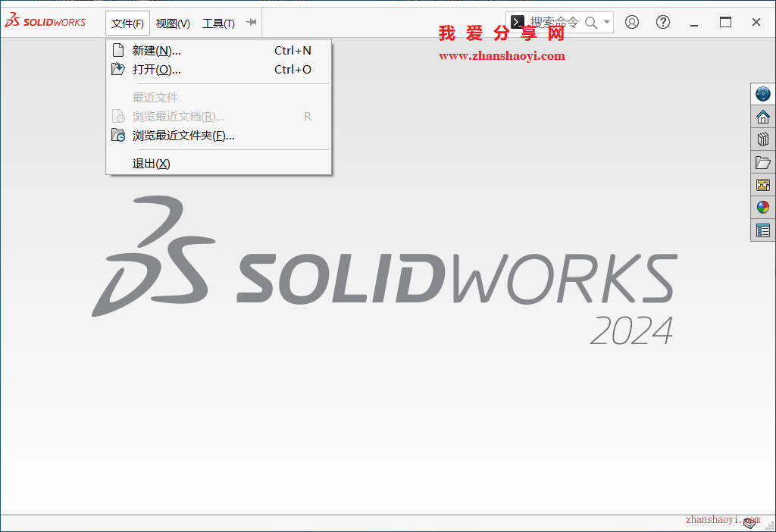Choose 新建(N)... from the File menu
Screen dimensions: 776x532
pyautogui.click(x=218, y=51)
